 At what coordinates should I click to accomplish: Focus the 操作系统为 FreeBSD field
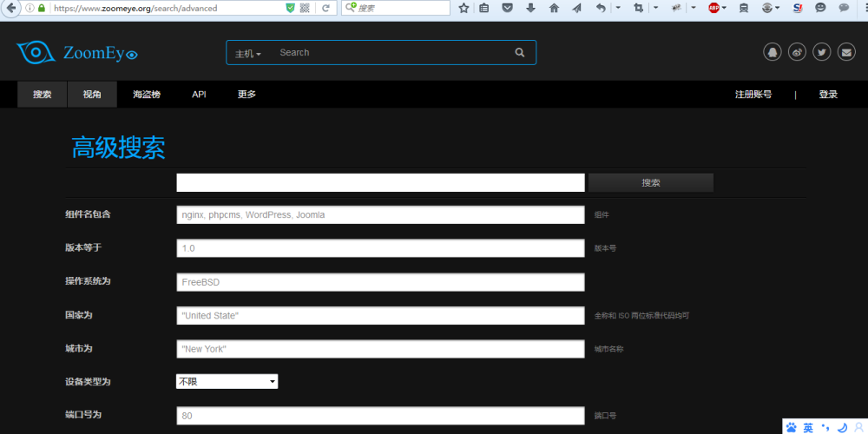pos(380,282)
